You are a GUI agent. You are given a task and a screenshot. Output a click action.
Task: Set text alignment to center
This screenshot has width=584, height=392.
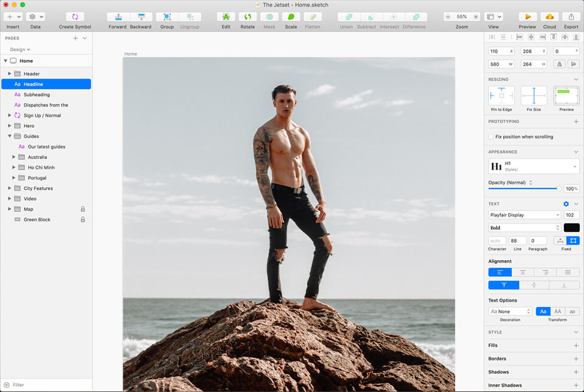coord(523,272)
